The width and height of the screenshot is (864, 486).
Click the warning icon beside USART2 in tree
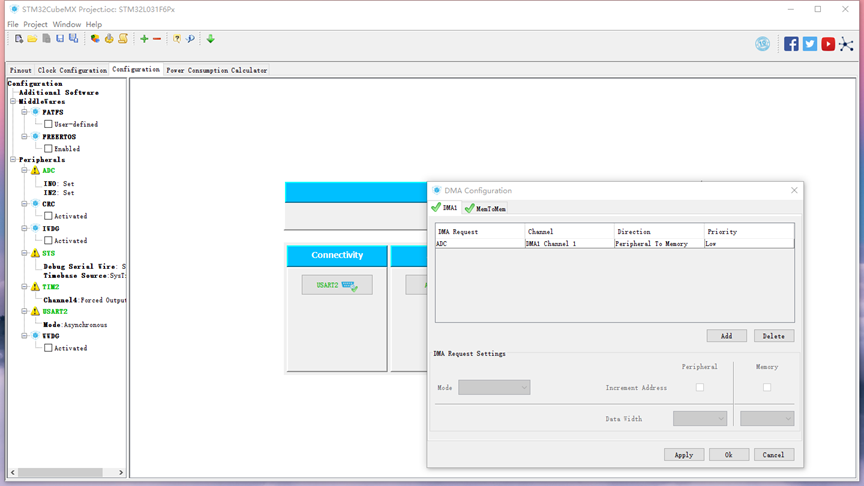tap(35, 311)
